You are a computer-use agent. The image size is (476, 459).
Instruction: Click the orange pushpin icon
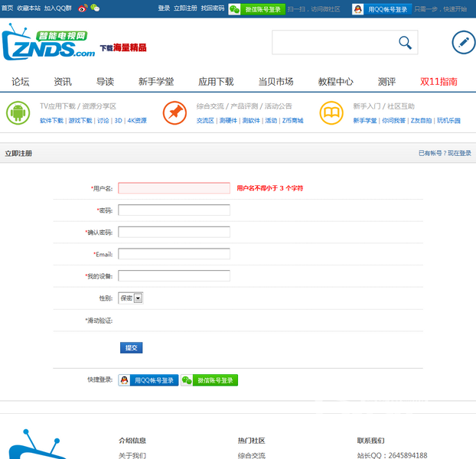[x=174, y=113]
